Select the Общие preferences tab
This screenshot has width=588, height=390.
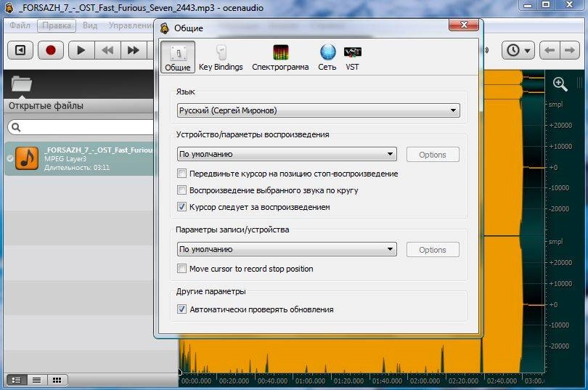[x=178, y=57]
